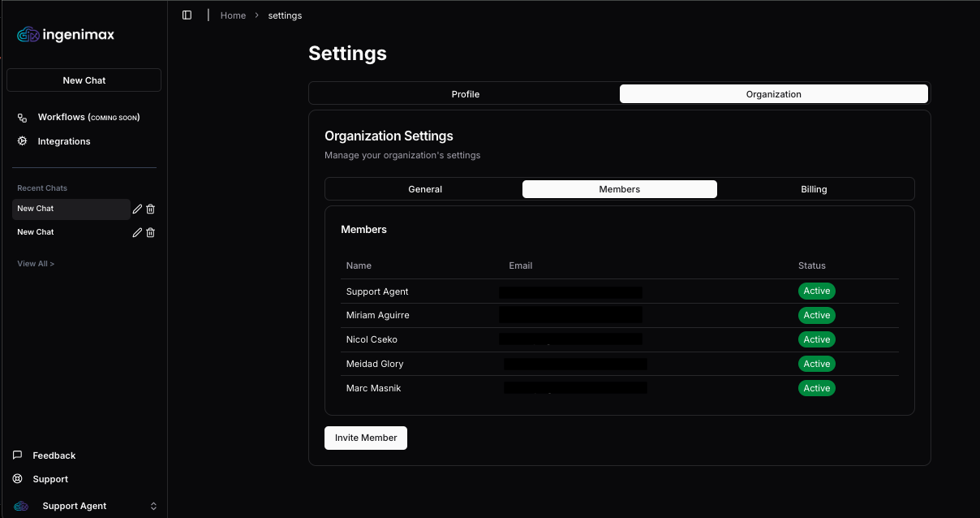Click the Feedback speech bubble icon
Viewport: 980px width, 518px height.
tap(18, 455)
